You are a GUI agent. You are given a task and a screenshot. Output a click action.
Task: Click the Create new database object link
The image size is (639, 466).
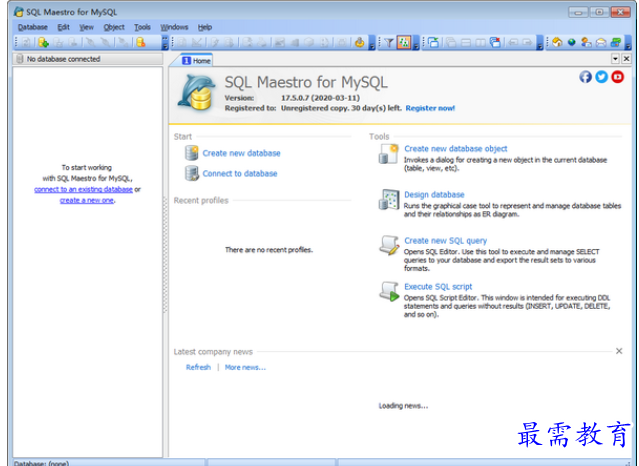456,149
